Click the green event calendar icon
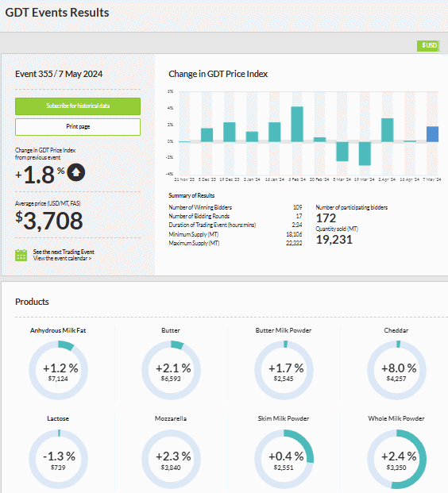This screenshot has width=448, height=493. (x=21, y=255)
